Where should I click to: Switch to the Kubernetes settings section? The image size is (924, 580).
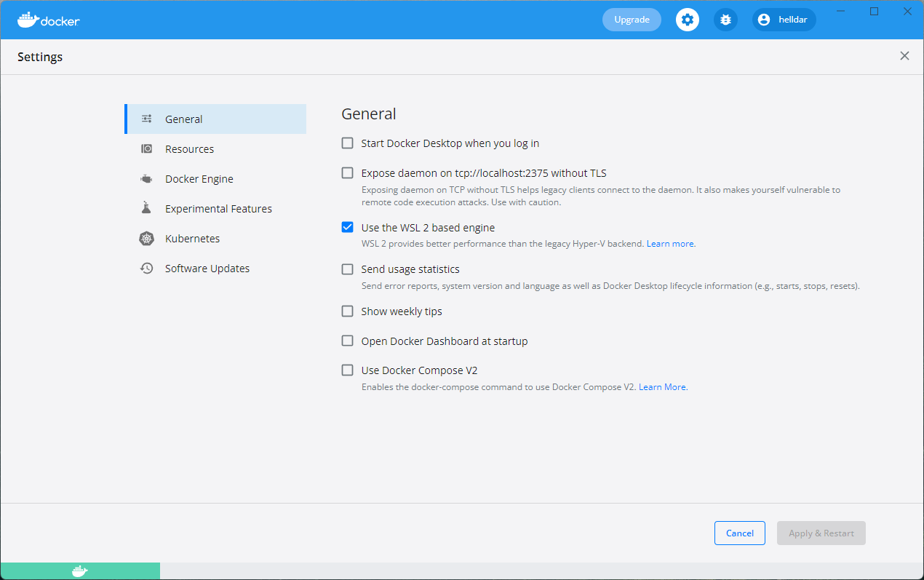tap(192, 239)
